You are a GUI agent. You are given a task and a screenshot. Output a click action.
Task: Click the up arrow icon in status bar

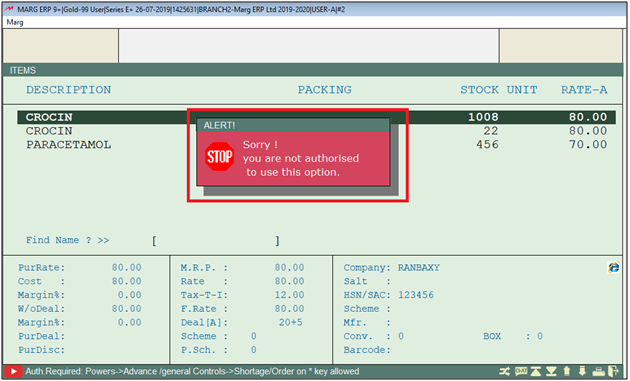coord(567,371)
